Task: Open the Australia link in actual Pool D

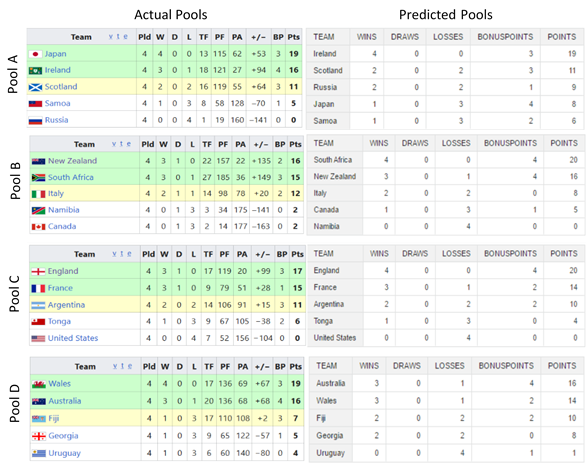Action: [x=65, y=401]
